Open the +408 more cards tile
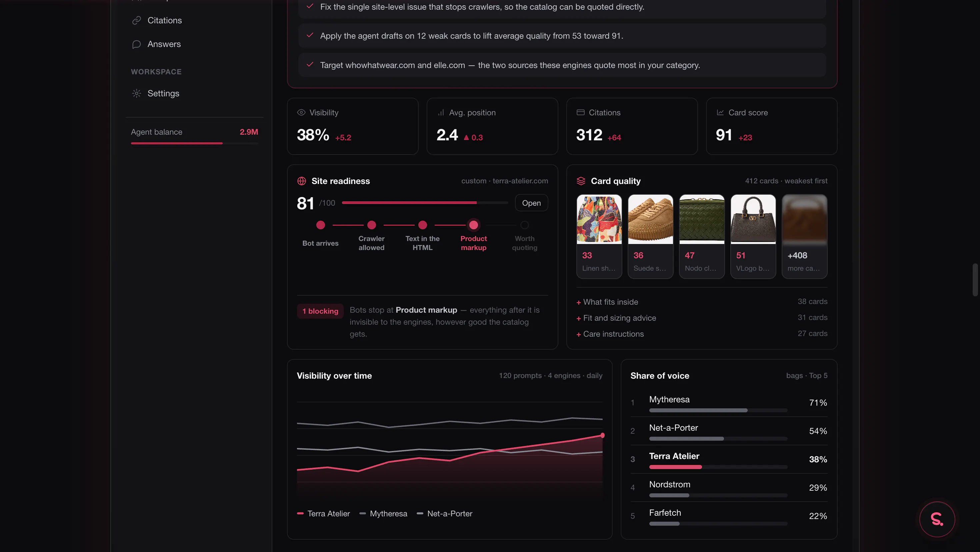Viewport: 980px width, 552px height. coord(805,236)
